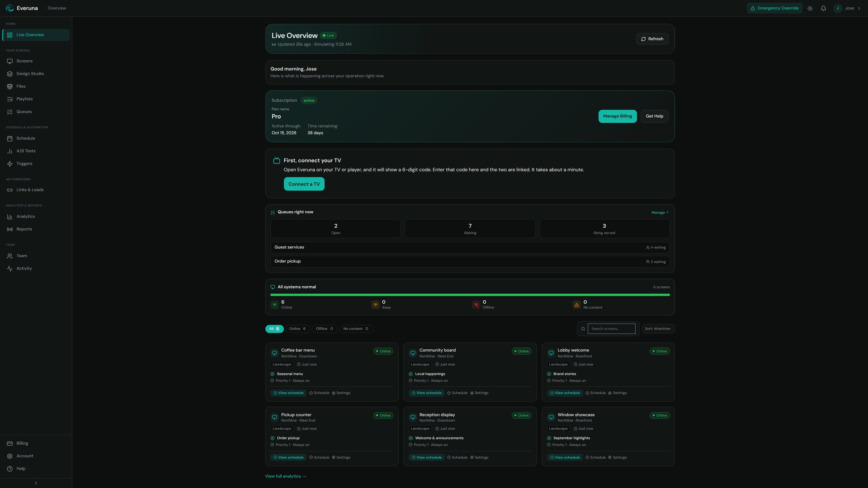Filter screens by No content
Screen dimensions: 868x488
pos(356,329)
